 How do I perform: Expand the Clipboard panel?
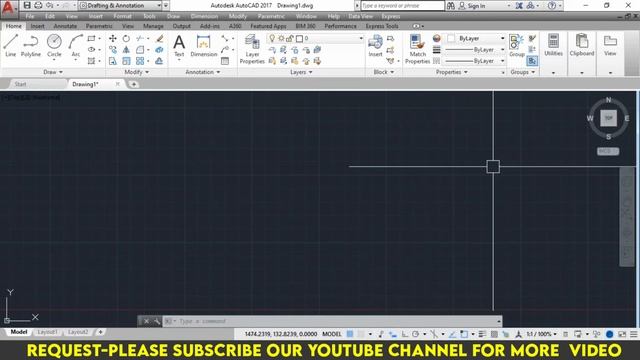coord(582,73)
